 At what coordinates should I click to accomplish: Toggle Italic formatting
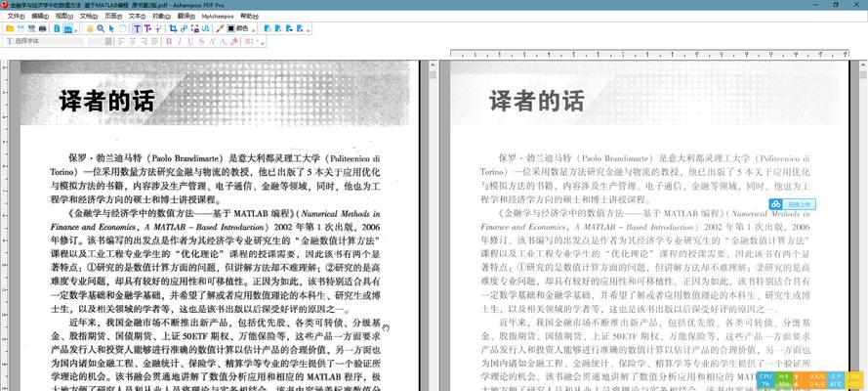click(180, 41)
